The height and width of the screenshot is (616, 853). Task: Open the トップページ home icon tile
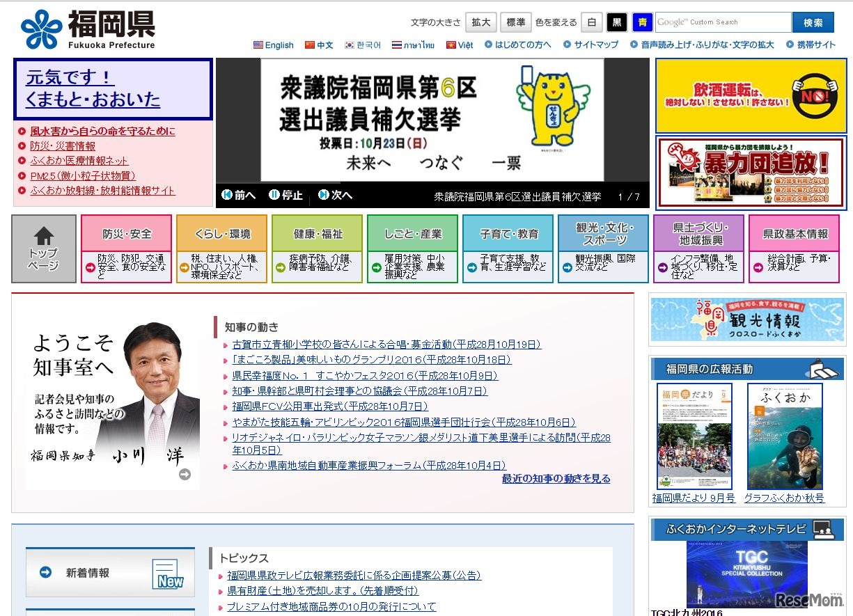pyautogui.click(x=44, y=248)
